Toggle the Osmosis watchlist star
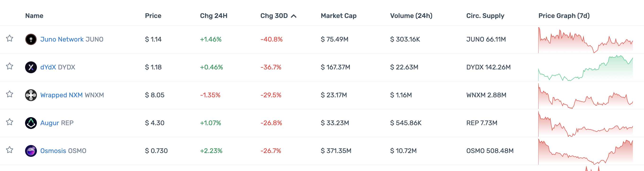The image size is (644, 171). point(9,150)
